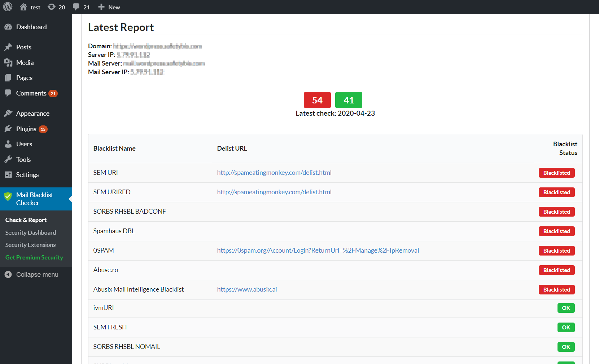Open Comments menu with 21 badge
This screenshot has height=364, width=599.
(x=36, y=93)
